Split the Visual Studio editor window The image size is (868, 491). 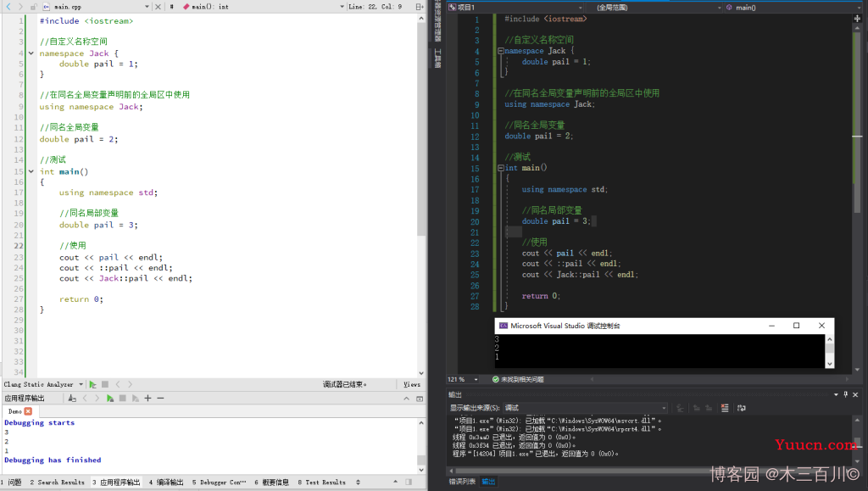click(x=858, y=19)
